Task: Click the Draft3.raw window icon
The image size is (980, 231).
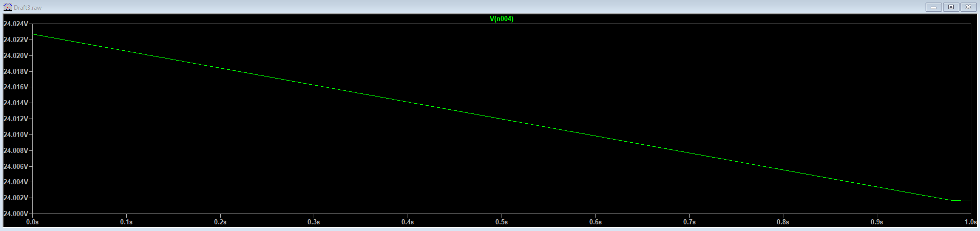Action: pos(7,7)
